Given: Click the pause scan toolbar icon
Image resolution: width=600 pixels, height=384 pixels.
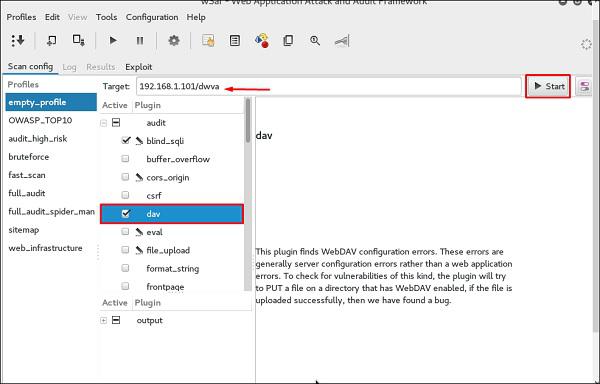Looking at the screenshot, I should point(140,41).
